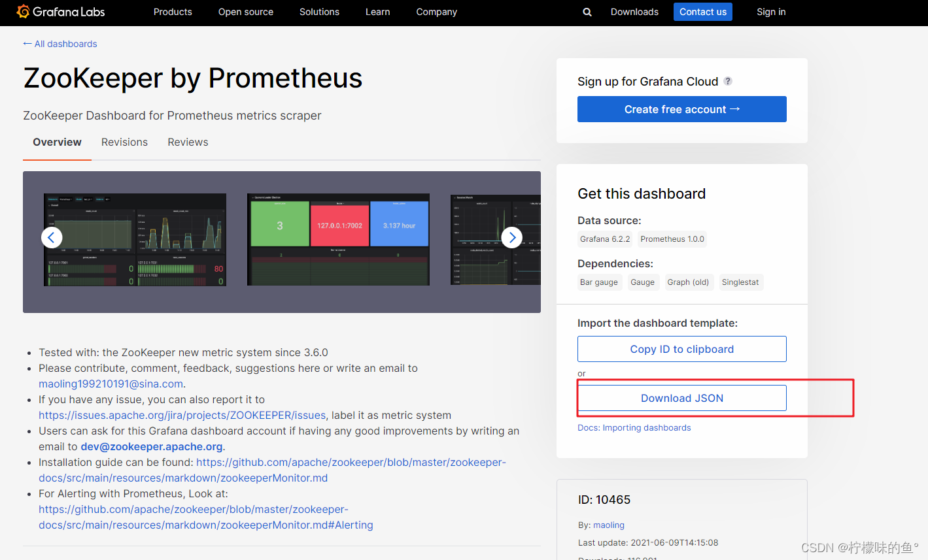Open the zookeeperMonitor.md#Alerting link
928x560 pixels.
pos(206,517)
